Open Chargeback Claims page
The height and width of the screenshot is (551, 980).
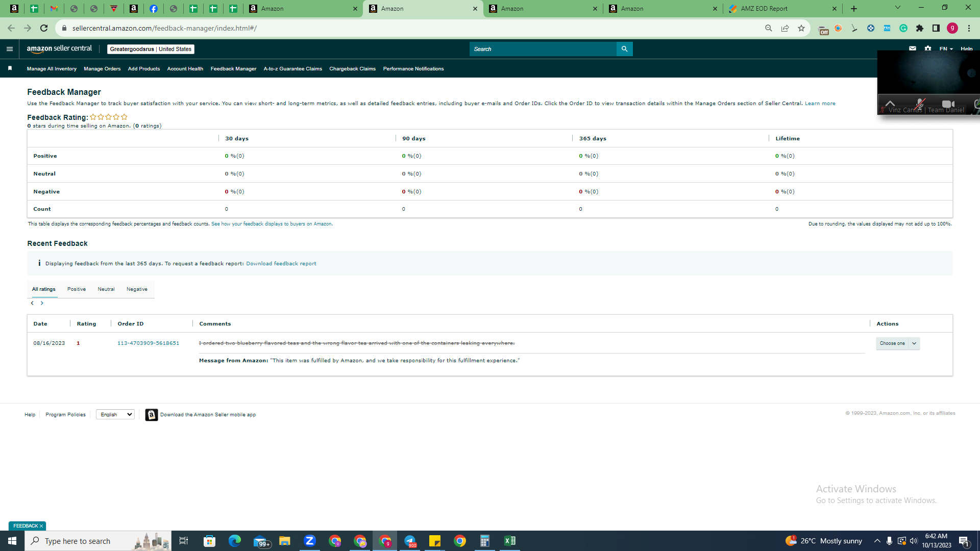click(x=353, y=69)
